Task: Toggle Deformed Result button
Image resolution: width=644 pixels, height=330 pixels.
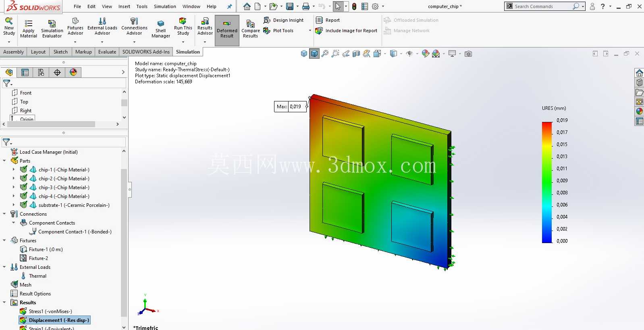Action: [227, 31]
